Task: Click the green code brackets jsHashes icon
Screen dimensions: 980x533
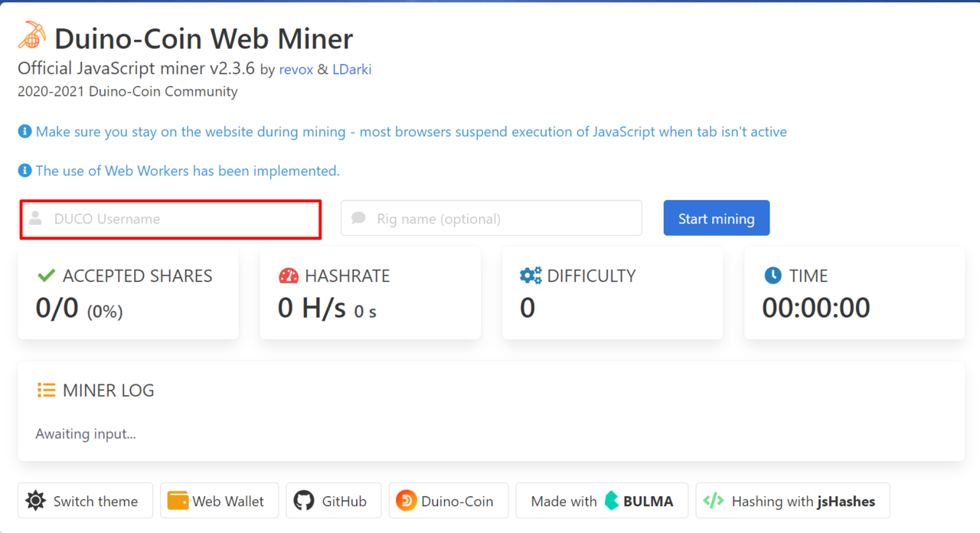Action: pyautogui.click(x=714, y=501)
